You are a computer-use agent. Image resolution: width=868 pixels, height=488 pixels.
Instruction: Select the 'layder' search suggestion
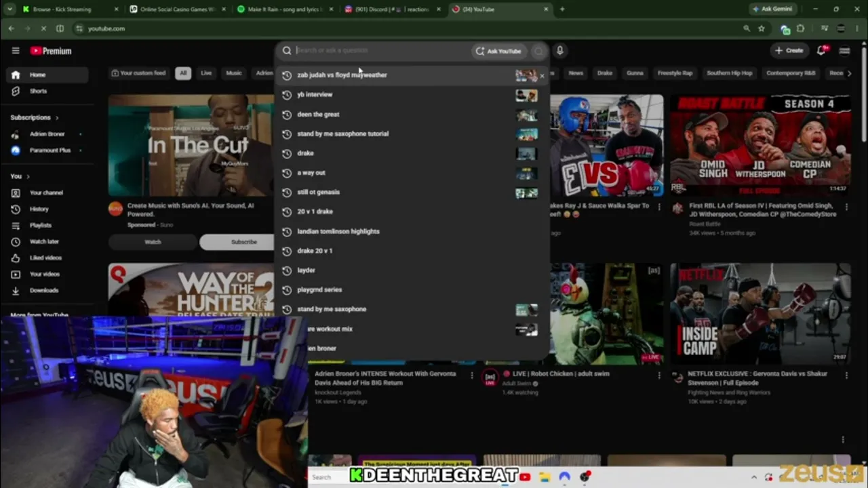pyautogui.click(x=412, y=270)
